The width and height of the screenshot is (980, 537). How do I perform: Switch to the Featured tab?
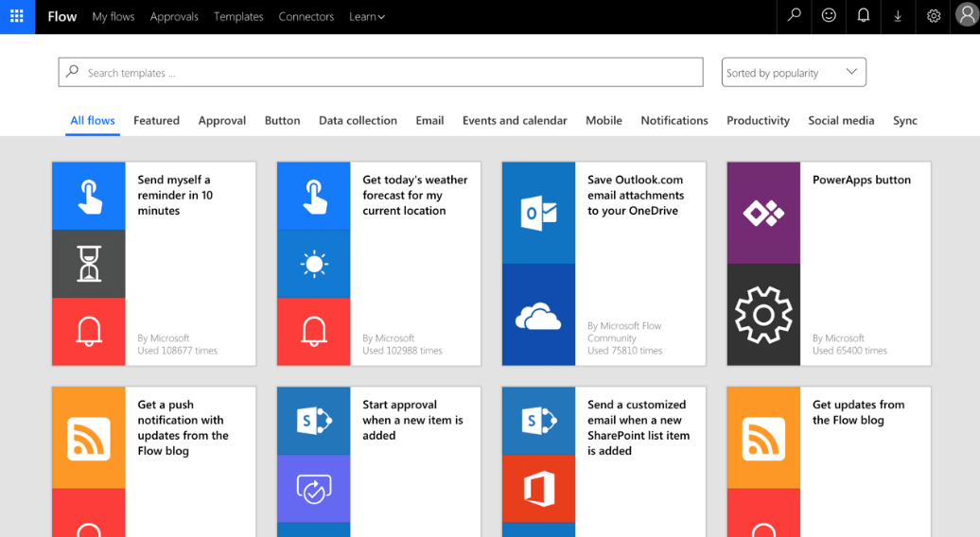[x=156, y=120]
